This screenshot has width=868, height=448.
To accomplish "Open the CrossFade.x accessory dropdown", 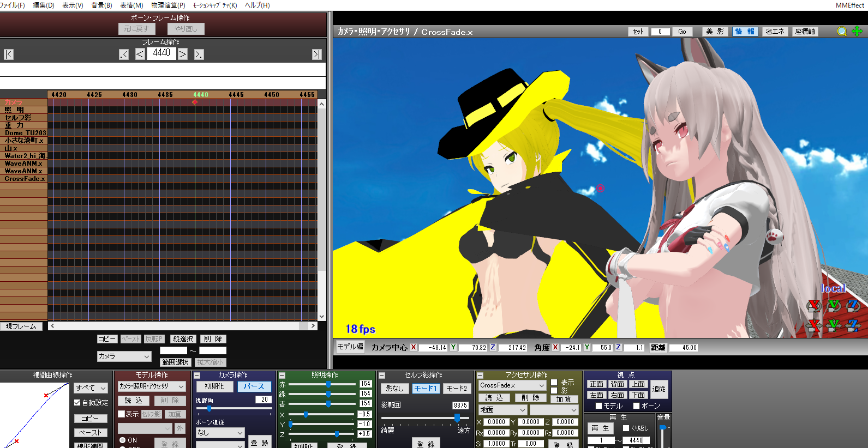I will click(x=512, y=385).
